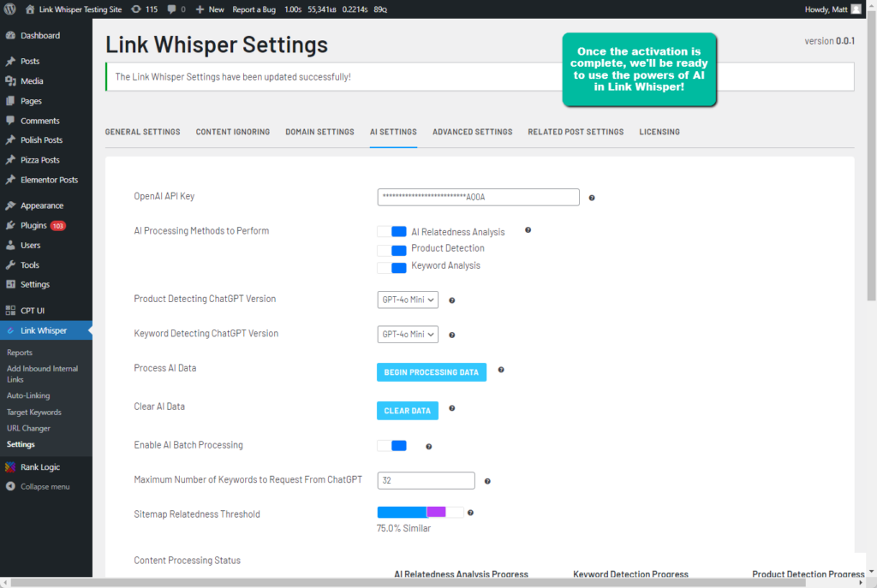
Task: Open Keyword Detecting ChatGPT Version dropdown
Action: (408, 335)
